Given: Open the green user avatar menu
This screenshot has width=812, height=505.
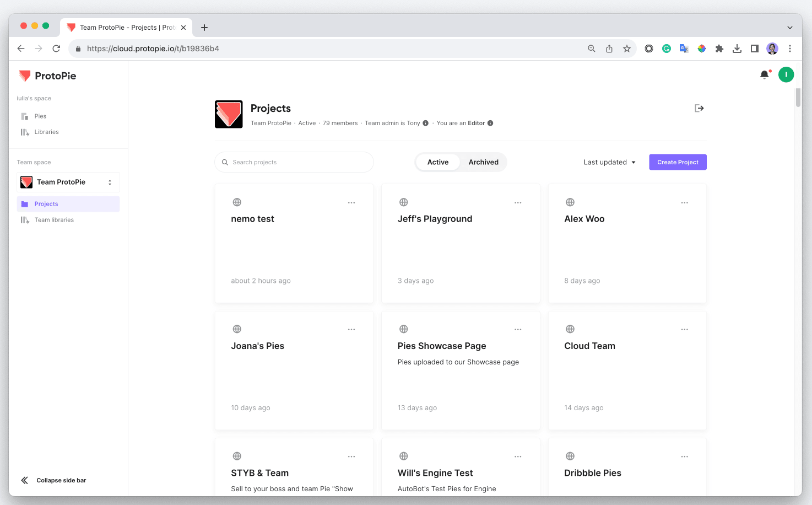Looking at the screenshot, I should click(x=786, y=74).
